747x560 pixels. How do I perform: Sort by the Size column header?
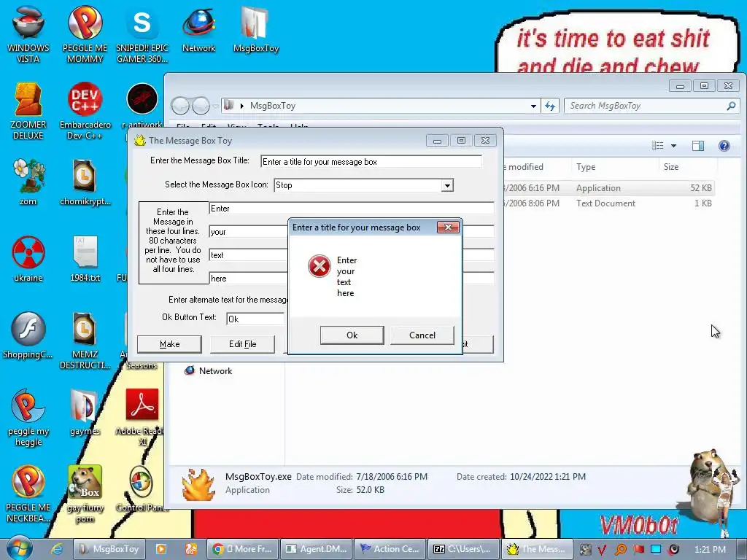pyautogui.click(x=687, y=167)
